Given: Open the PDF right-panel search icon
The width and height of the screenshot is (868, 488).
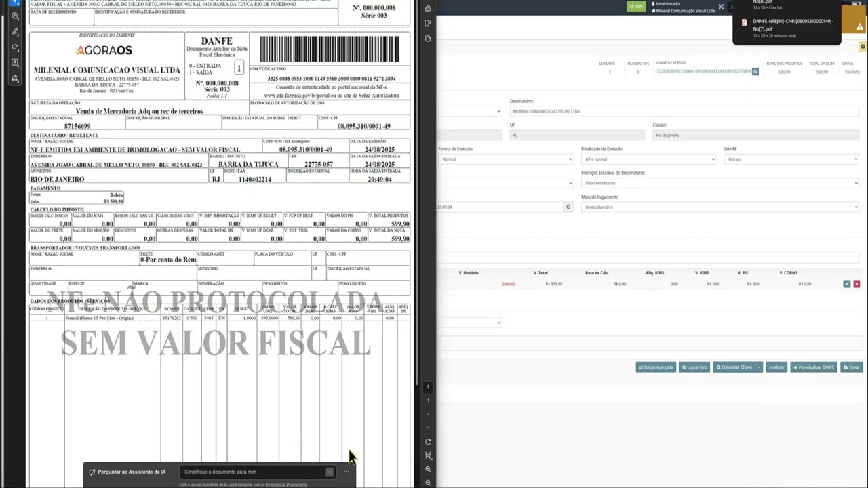Looking at the screenshot, I should click(x=428, y=9).
